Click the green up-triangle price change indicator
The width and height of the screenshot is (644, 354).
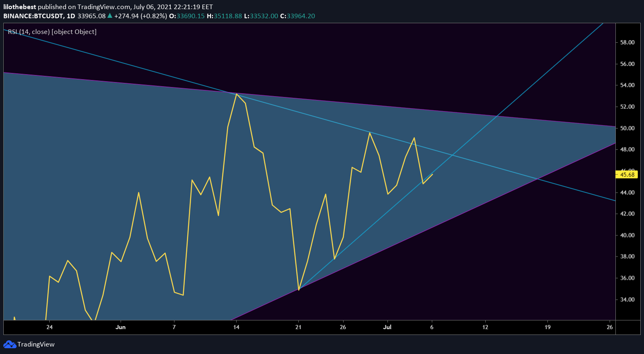click(110, 16)
